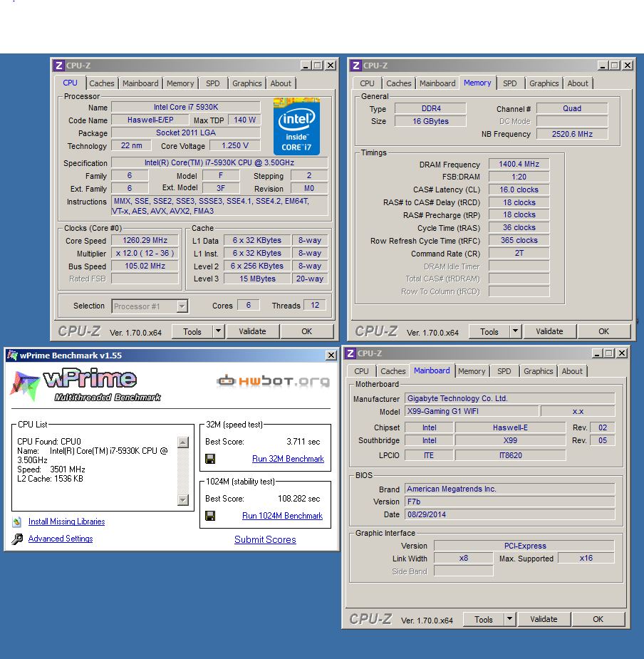Open the Mainboard tab in CPU-Z CPU window
This screenshot has height=659, width=644.
[x=140, y=83]
